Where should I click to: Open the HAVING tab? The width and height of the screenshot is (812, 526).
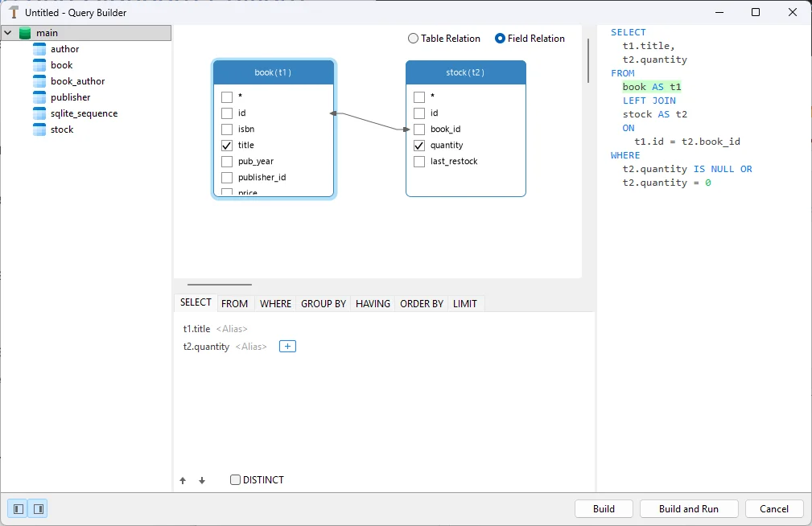click(x=373, y=304)
